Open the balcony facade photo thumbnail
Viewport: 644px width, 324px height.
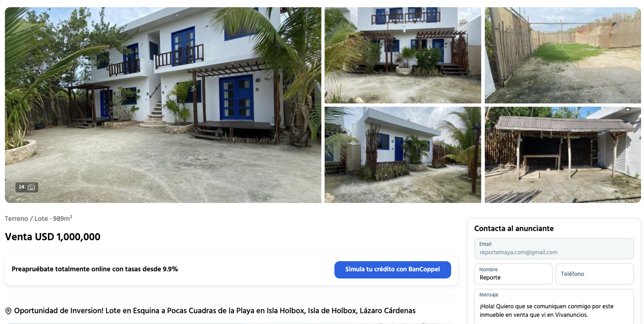402,55
